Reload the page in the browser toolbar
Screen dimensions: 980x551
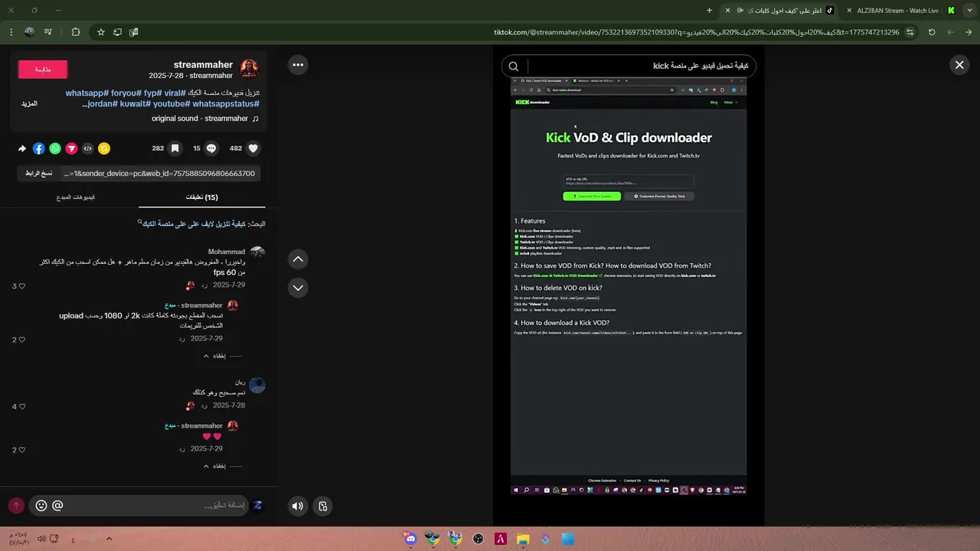coord(932,32)
